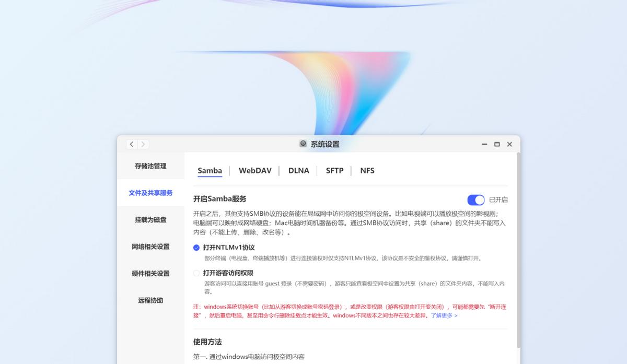Screen dimensions: 627x364
Task: Open 硬件相关设置 settings
Action: click(150, 273)
